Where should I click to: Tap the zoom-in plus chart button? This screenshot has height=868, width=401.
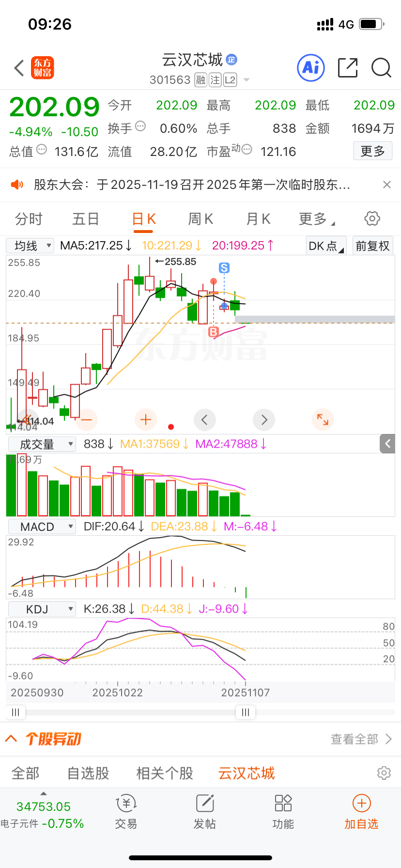pyautogui.click(x=146, y=419)
